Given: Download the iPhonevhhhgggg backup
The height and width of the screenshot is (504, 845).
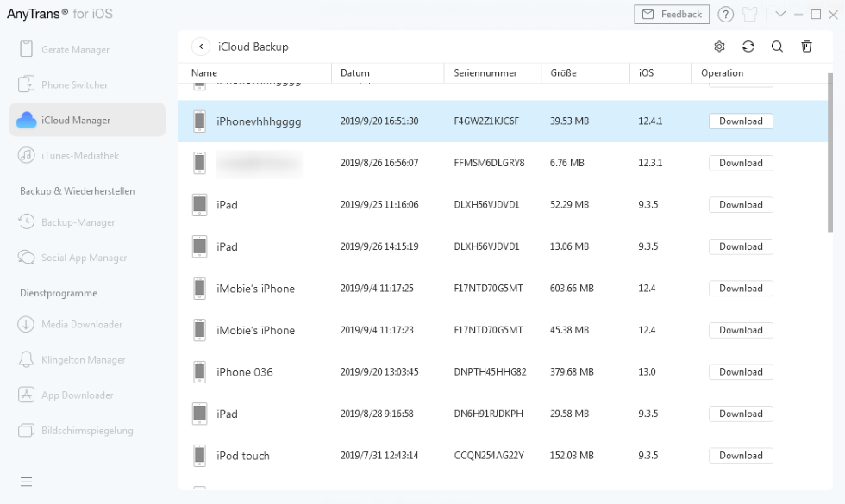Looking at the screenshot, I should [741, 121].
